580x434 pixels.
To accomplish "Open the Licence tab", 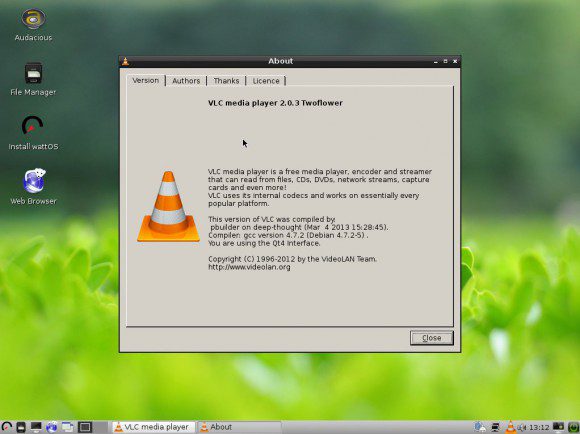I will (x=266, y=81).
